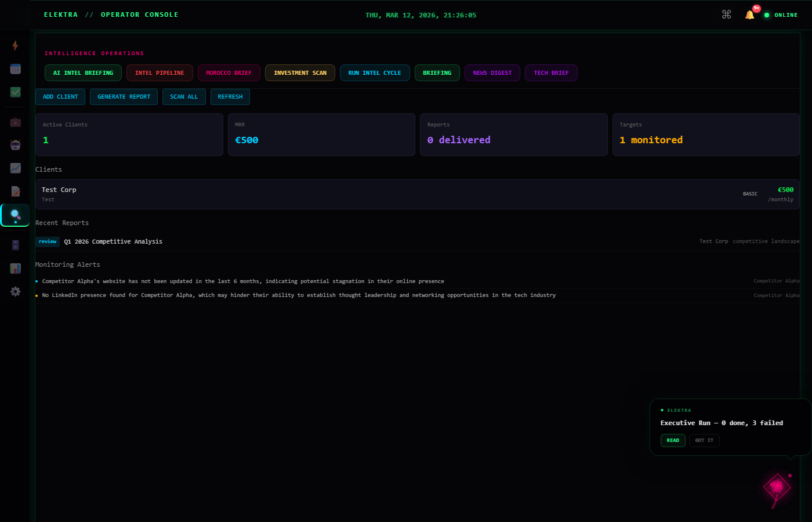Dismiss notification with Got It button

[x=704, y=441]
